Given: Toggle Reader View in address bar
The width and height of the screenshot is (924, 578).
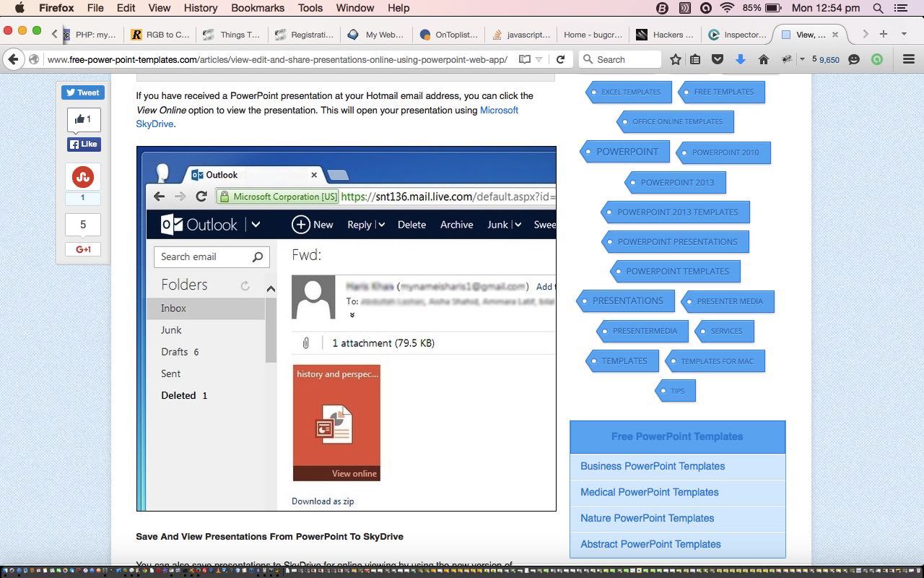Looking at the screenshot, I should [525, 59].
